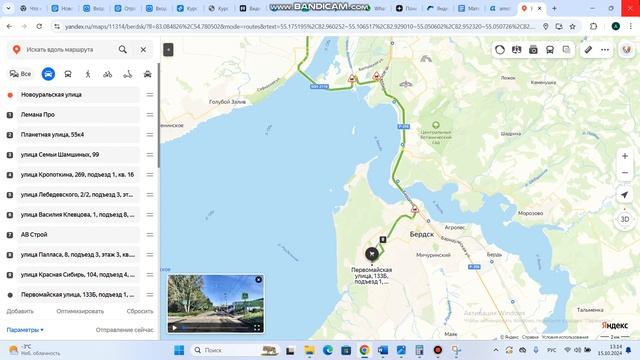Select walking route mode
Viewport: 640px width, 360px height.
[88, 74]
